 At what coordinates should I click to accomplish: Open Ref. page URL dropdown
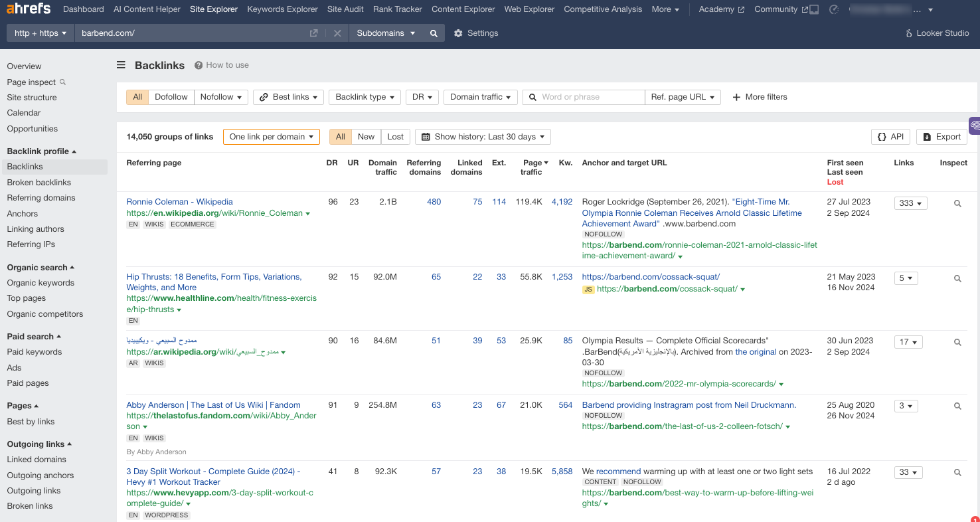tap(683, 97)
